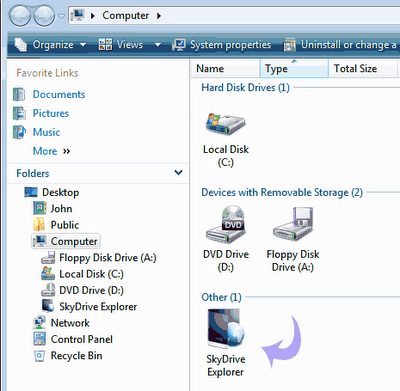The width and height of the screenshot is (400, 391).
Task: Click the John user icon in tree
Action: pyautogui.click(x=40, y=208)
